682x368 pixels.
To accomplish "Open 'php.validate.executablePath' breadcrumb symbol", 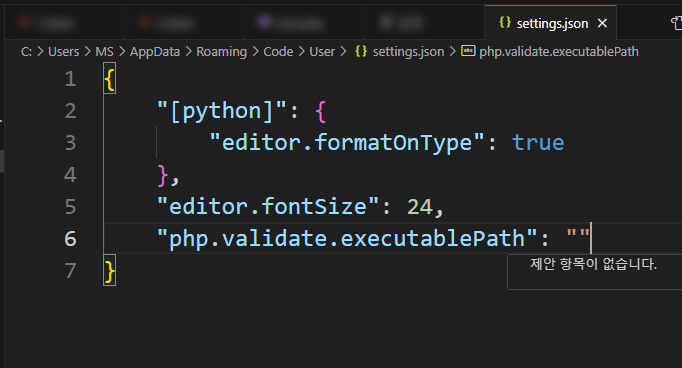I will 559,52.
